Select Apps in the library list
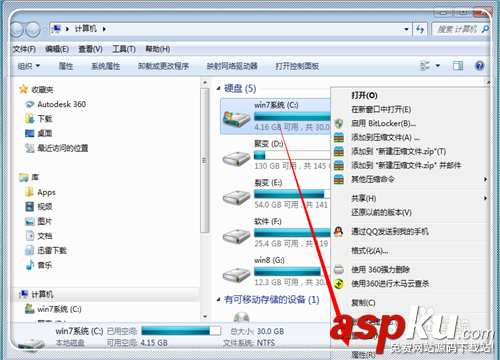This screenshot has width=500, height=360. point(46,192)
